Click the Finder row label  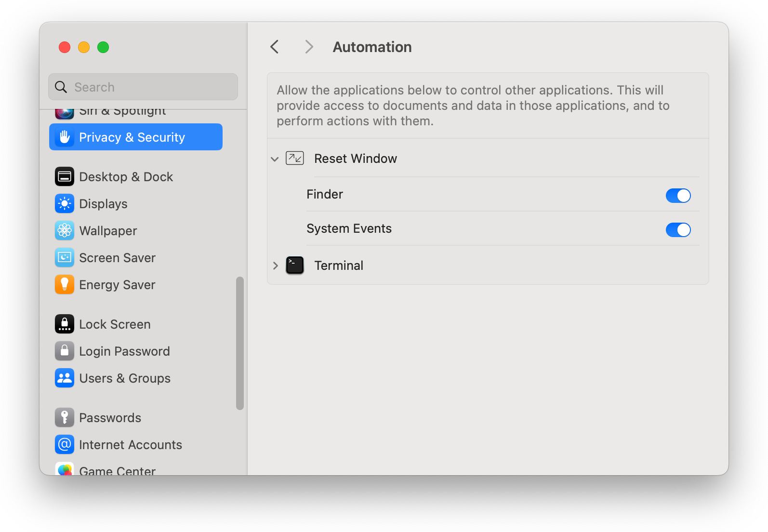click(325, 194)
